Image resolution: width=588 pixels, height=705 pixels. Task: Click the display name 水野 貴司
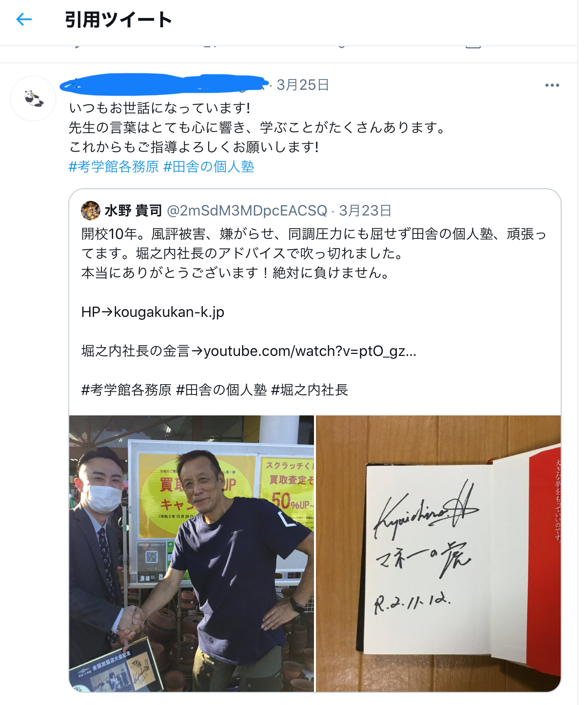[x=133, y=211]
